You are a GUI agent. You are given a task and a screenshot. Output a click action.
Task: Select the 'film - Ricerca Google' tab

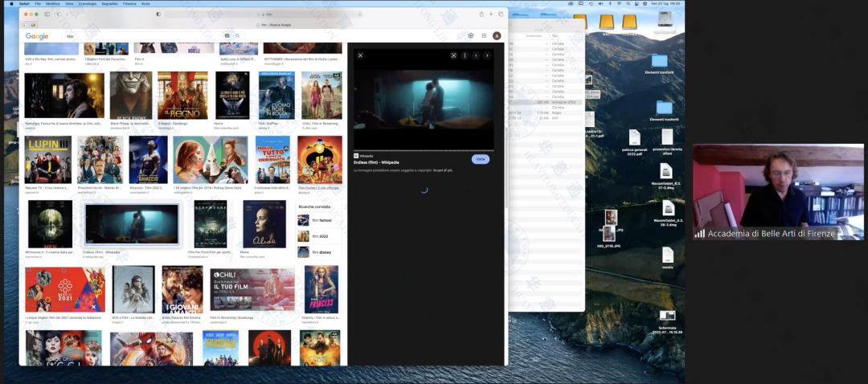click(x=275, y=25)
